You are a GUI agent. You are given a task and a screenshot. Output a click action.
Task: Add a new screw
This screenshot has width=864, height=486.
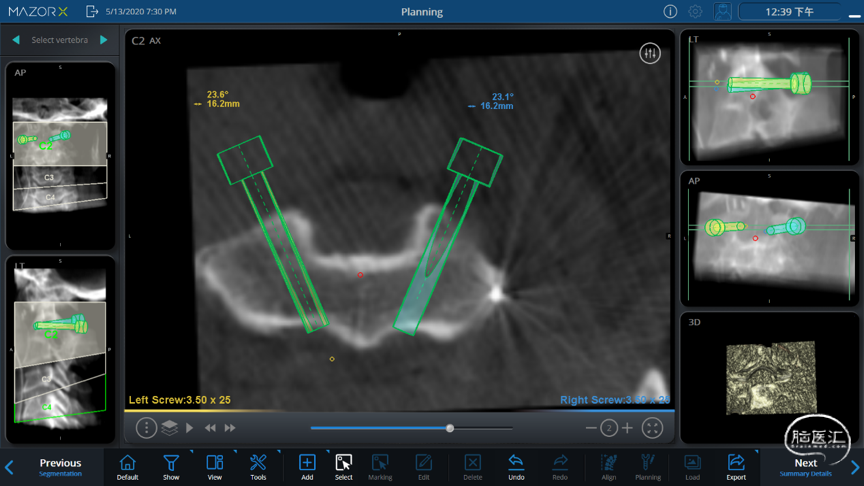[x=307, y=467]
